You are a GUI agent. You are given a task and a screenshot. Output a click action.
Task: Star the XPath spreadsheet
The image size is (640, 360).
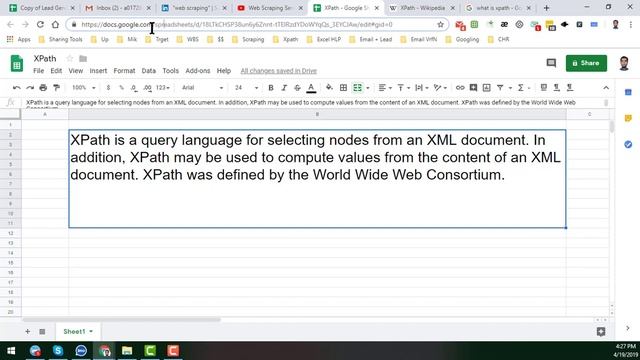click(x=70, y=58)
